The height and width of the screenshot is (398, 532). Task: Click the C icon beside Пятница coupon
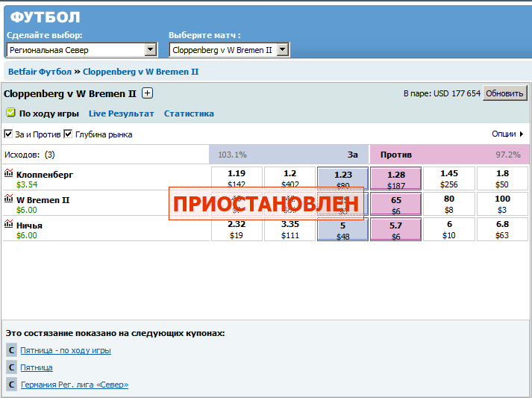11,367
